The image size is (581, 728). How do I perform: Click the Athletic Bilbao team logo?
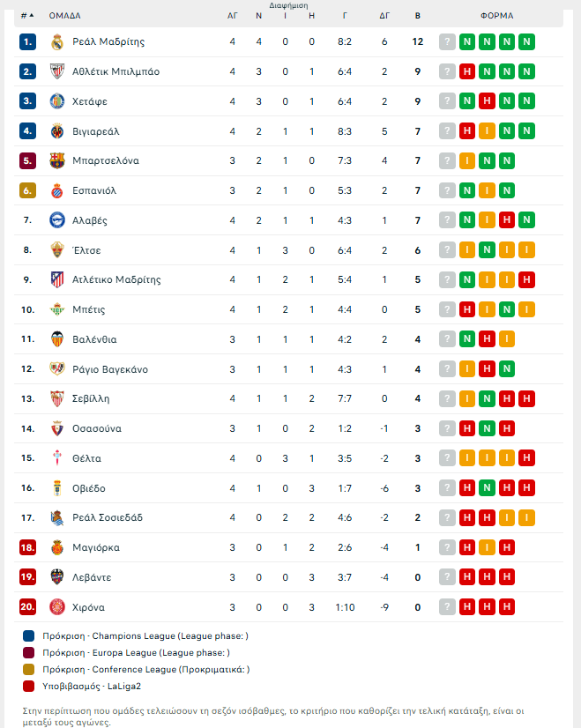tap(57, 71)
